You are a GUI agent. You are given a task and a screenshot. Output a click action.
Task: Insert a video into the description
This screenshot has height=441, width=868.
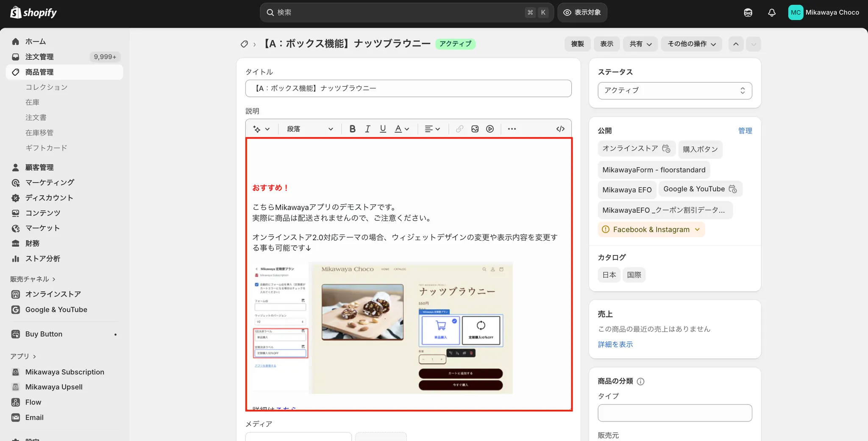[x=490, y=129]
